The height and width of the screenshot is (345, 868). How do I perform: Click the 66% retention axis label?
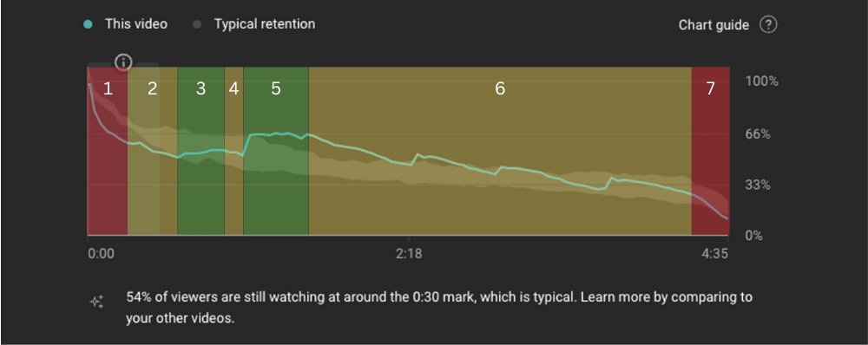coord(758,133)
